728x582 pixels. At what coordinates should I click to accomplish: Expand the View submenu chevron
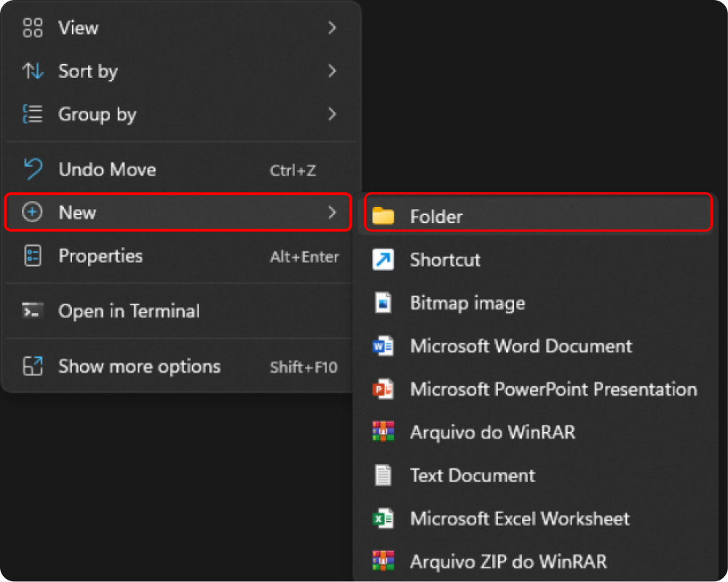click(x=332, y=28)
